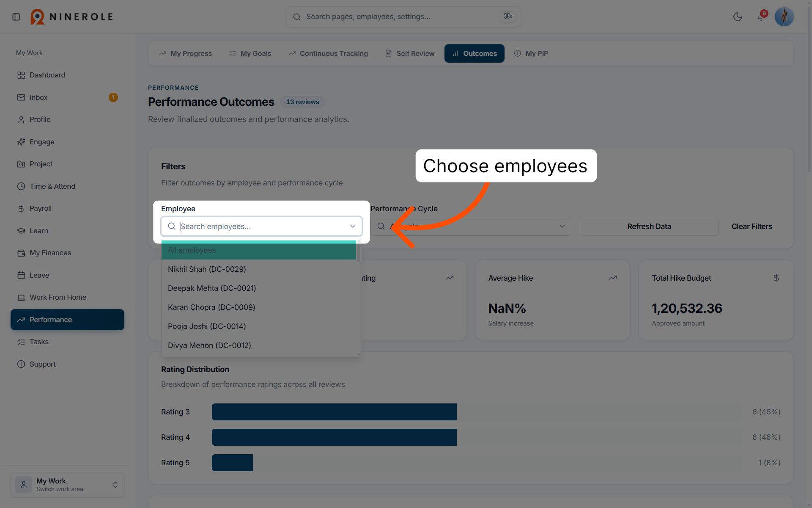Select Karan Chopra (DC-0009)
This screenshot has height=508, width=812.
coord(259,307)
